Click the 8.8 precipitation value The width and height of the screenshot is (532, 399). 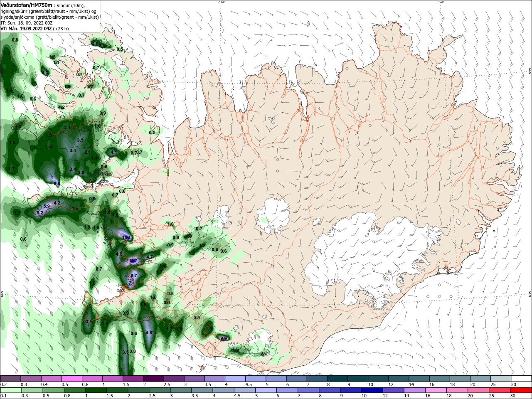57,183
